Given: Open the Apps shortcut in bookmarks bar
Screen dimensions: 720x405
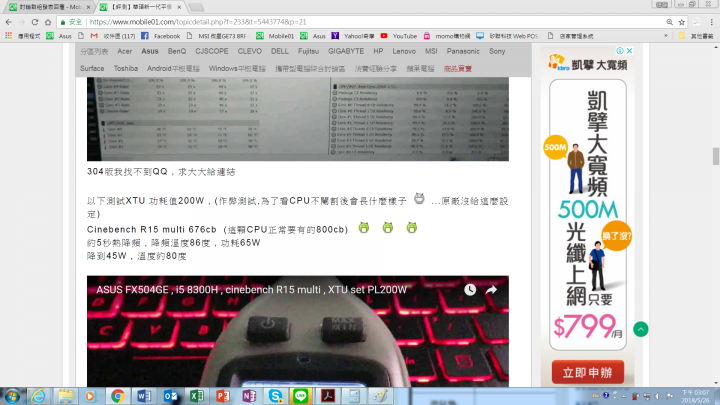Looking at the screenshot, I should (22, 36).
